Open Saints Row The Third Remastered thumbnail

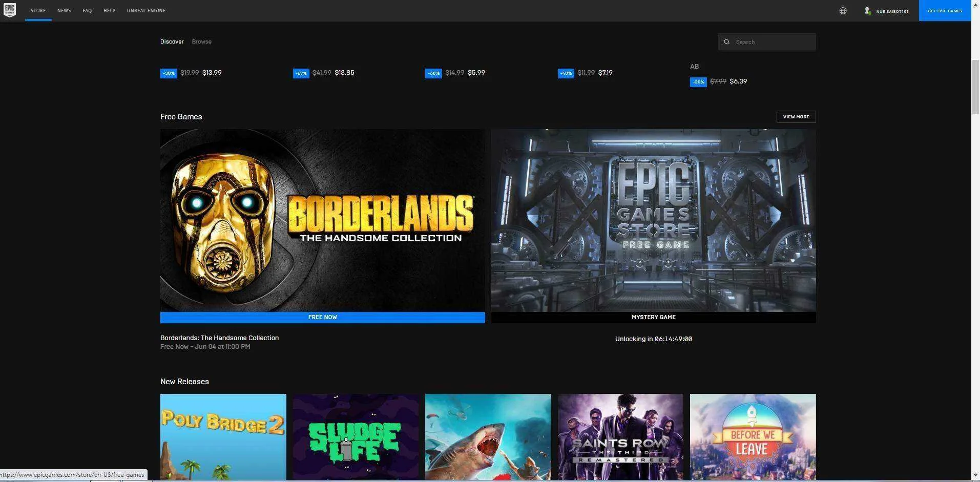click(620, 437)
